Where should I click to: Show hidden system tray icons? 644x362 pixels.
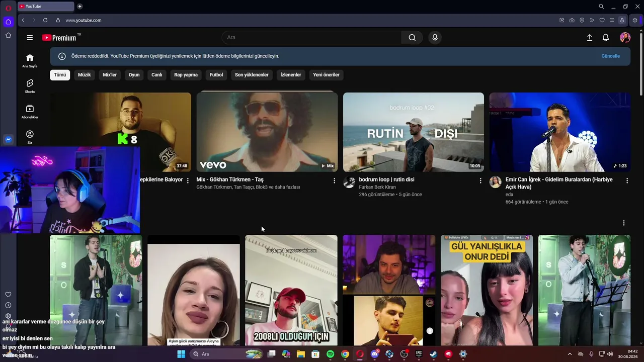(570, 354)
